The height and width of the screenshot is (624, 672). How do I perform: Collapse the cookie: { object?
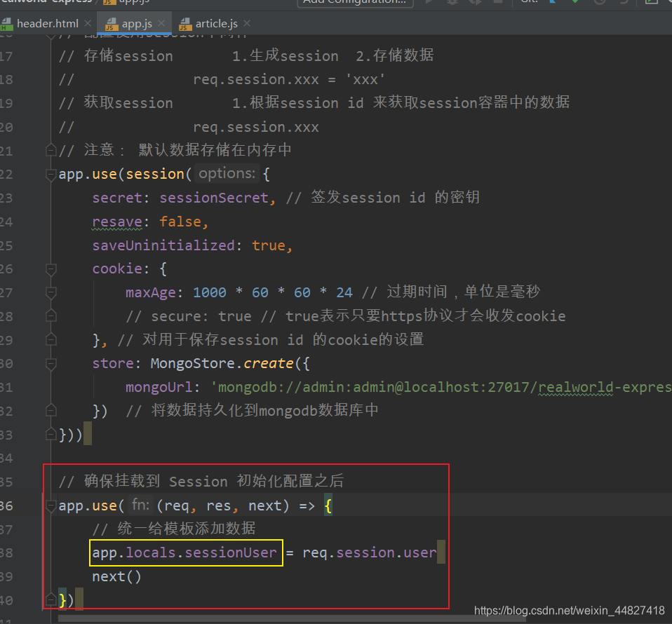click(51, 269)
